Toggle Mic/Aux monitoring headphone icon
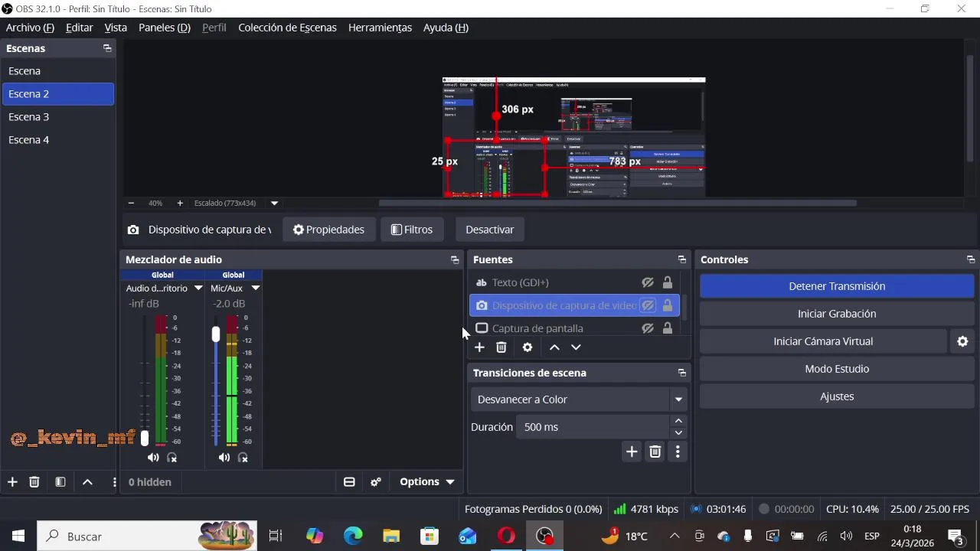The image size is (980, 551). click(243, 458)
